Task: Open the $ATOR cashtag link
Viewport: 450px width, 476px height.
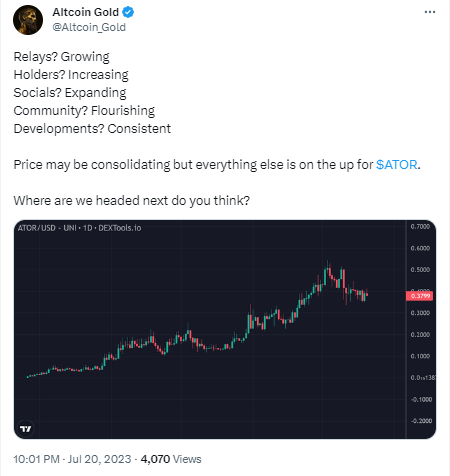Action: 396,165
